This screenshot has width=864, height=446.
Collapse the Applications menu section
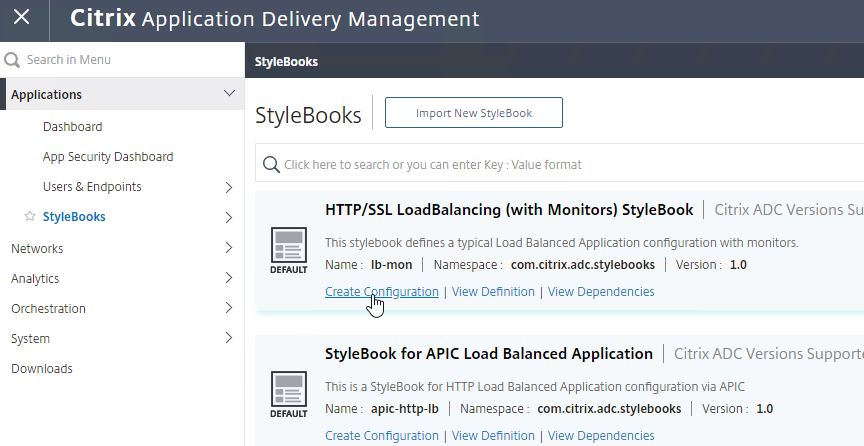[x=229, y=94]
